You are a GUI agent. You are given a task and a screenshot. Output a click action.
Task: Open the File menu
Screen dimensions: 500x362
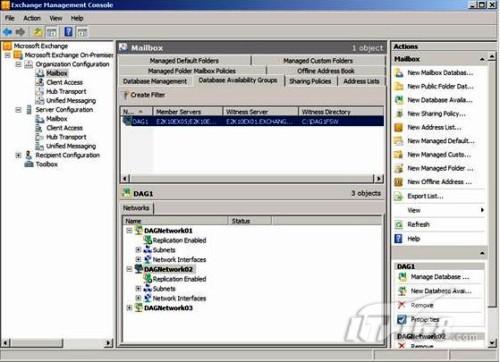click(10, 18)
